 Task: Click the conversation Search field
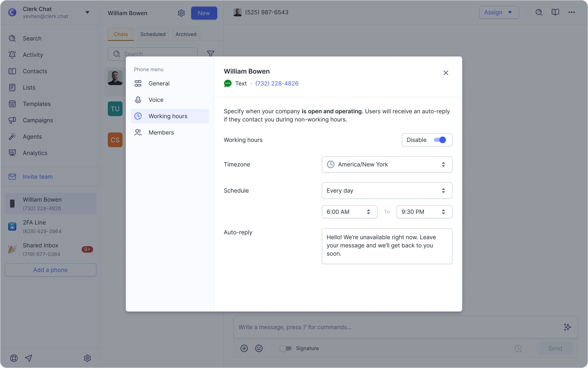[x=153, y=54]
